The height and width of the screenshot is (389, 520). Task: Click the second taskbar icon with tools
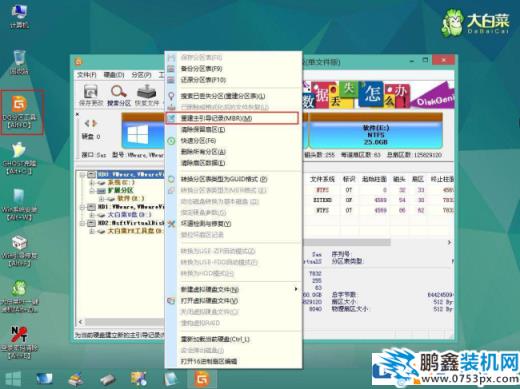click(76, 379)
